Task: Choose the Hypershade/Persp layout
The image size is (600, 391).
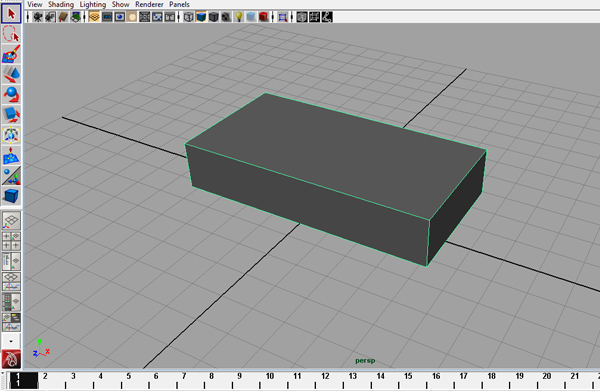Action: click(11, 302)
